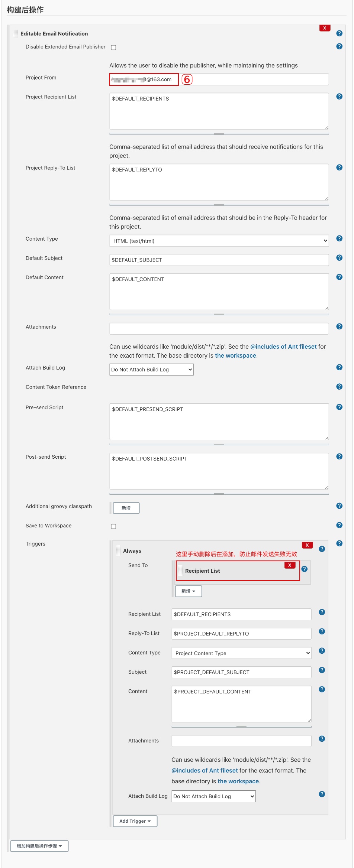Open 新增 dropdown under Send To
Image resolution: width=354 pixels, height=868 pixels.
pyautogui.click(x=188, y=591)
